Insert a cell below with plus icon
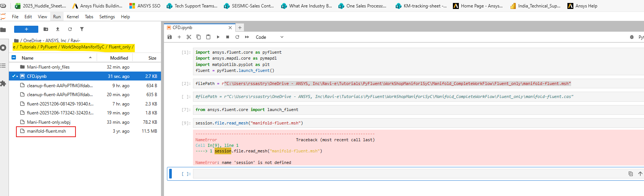The width and height of the screenshot is (644, 196). (179, 37)
